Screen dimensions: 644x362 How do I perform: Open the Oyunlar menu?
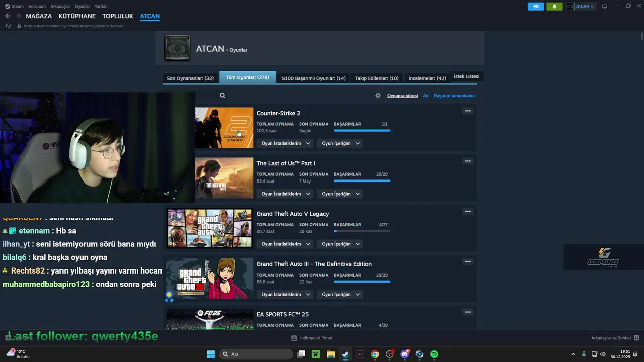point(83,6)
